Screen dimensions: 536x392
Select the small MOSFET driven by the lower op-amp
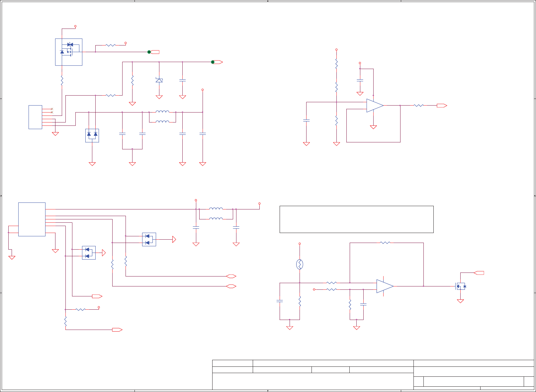pos(460,286)
